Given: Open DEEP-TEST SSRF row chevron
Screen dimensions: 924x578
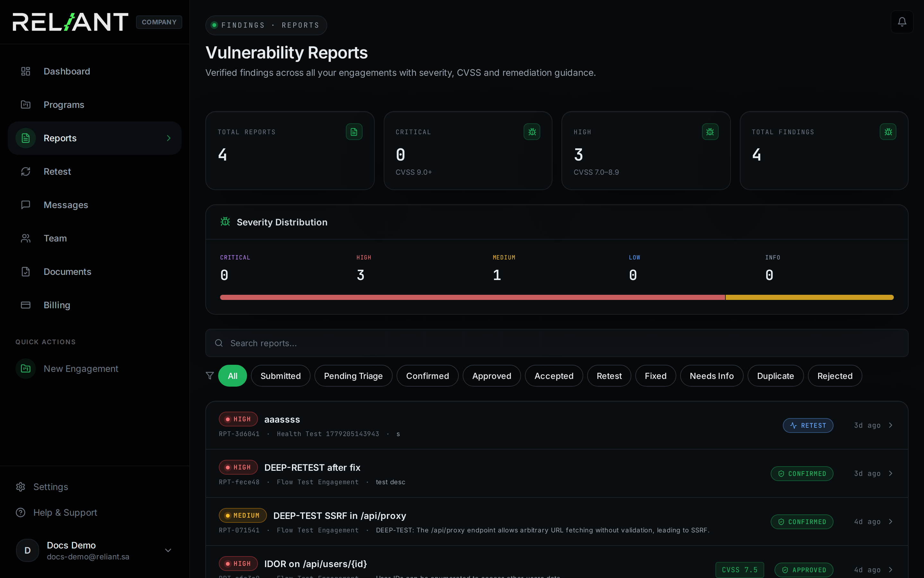Looking at the screenshot, I should [x=891, y=521].
